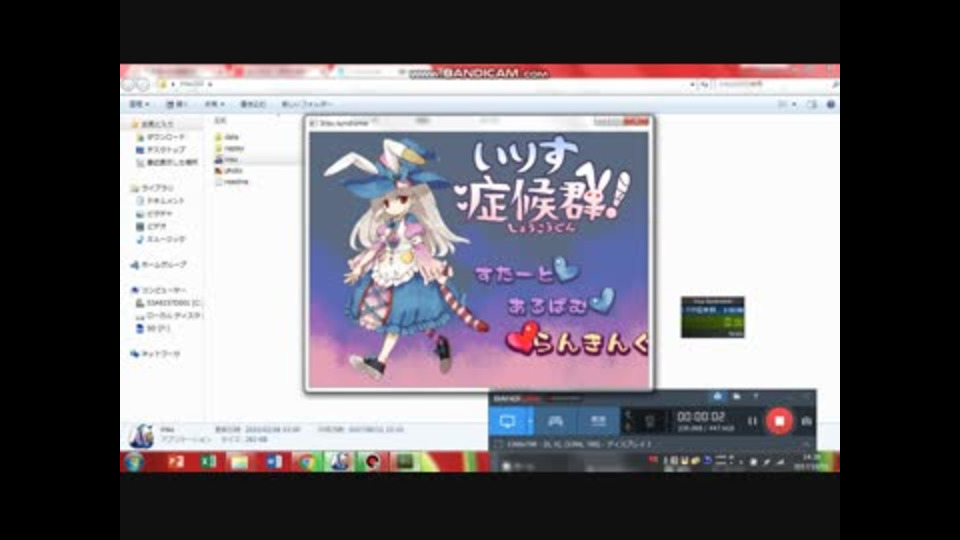Switch Bandicam to HDMI device recording mode

598,421
